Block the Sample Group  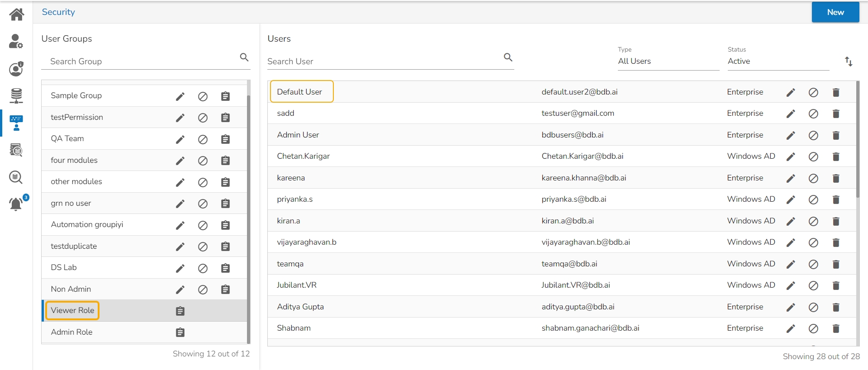203,96
